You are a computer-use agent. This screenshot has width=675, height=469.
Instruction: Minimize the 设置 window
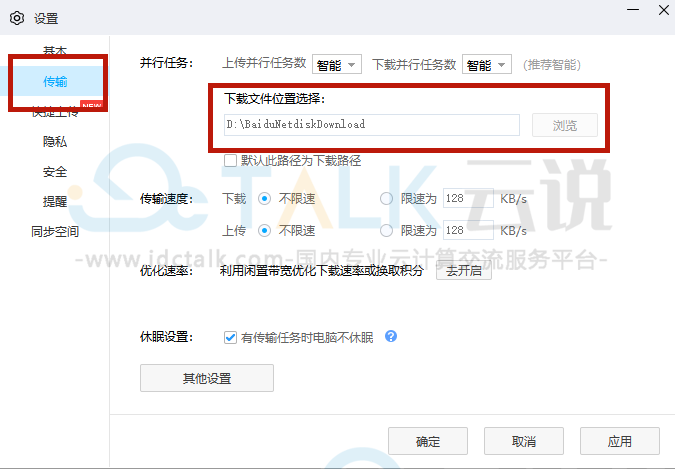point(633,9)
